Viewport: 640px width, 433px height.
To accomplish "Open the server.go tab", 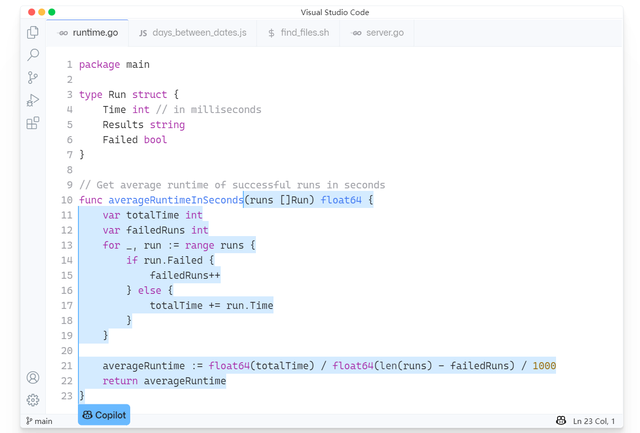I will [x=377, y=33].
